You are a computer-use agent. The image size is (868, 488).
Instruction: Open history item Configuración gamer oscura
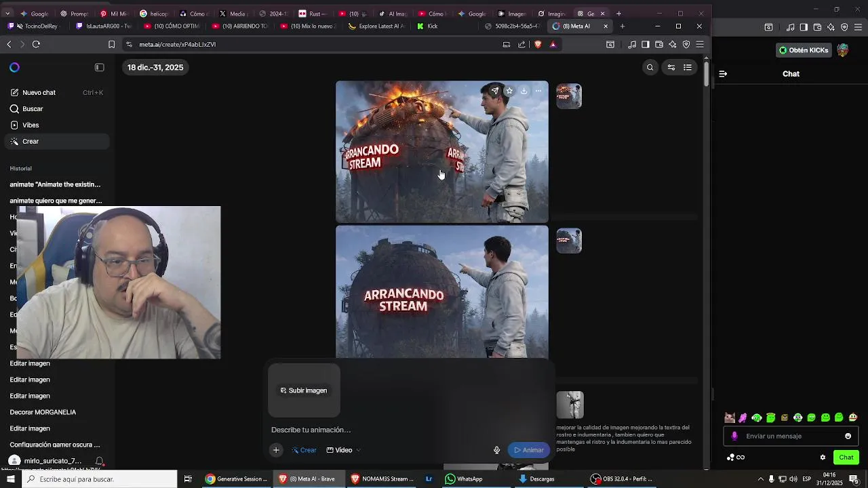coord(55,445)
